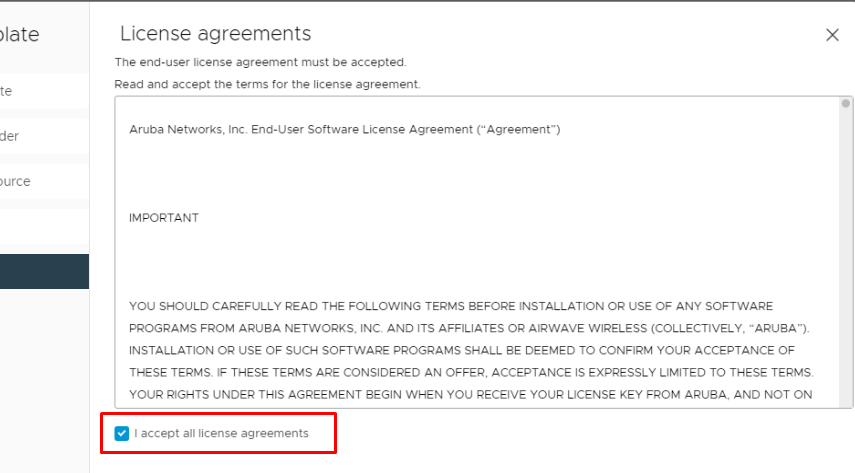Uncheck the accept all license agreements checkbox
This screenshot has height=473, width=855.
point(122,433)
